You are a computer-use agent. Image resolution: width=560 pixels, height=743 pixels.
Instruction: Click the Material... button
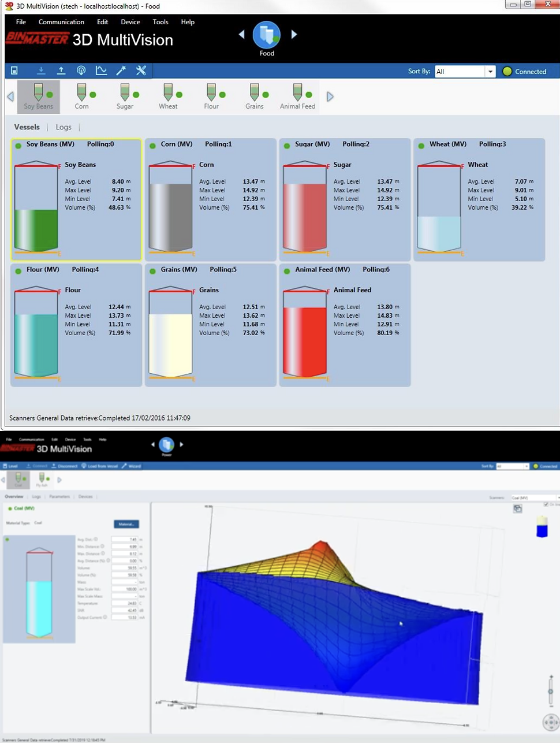[x=126, y=524]
